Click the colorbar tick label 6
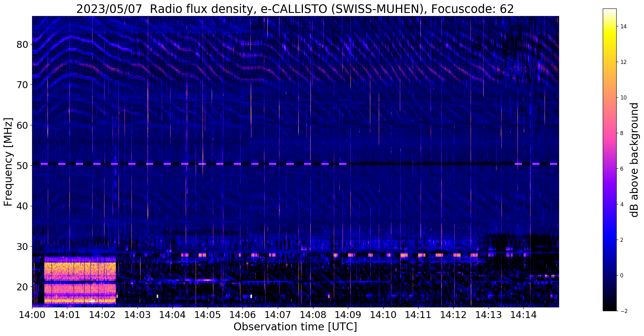 (621, 169)
